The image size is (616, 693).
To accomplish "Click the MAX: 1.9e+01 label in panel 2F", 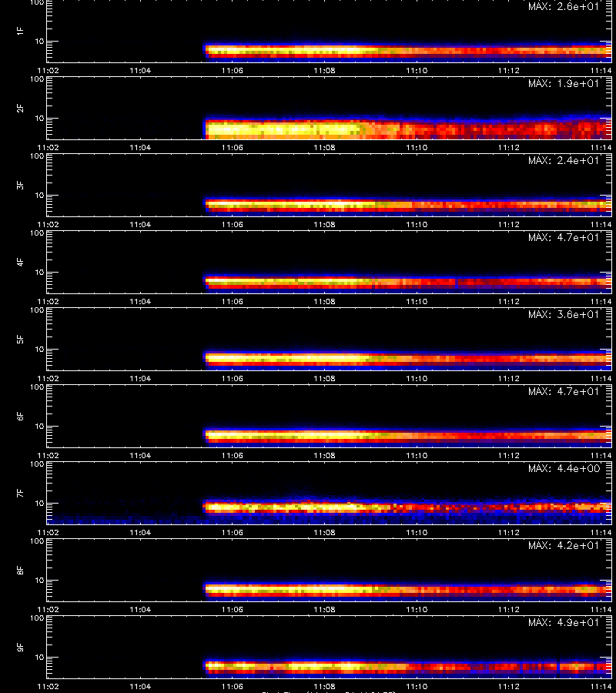I will tap(564, 83).
